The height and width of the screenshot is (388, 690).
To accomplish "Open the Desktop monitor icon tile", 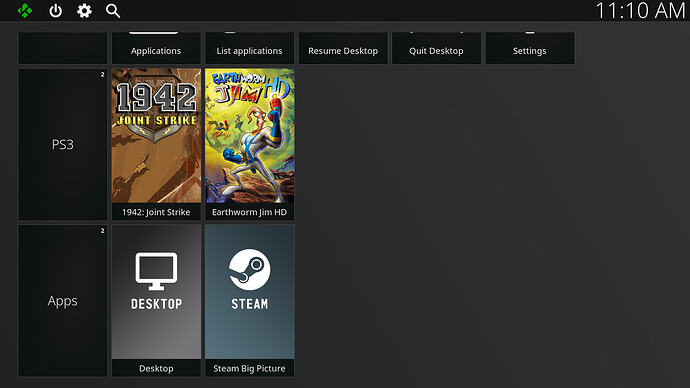I will pyautogui.click(x=156, y=292).
